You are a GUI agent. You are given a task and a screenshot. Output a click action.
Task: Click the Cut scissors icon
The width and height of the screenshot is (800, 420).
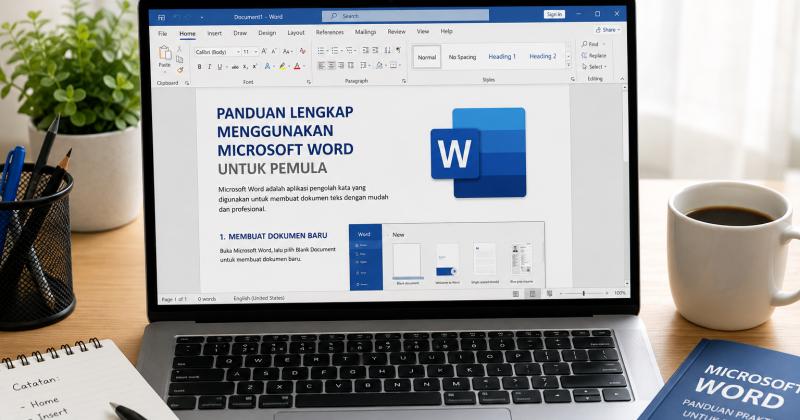point(179,48)
